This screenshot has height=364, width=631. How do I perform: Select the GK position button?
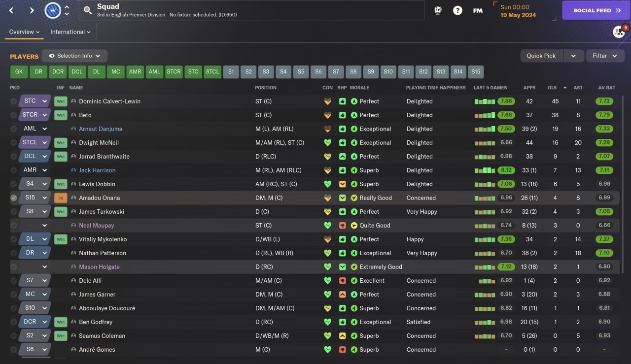point(19,72)
